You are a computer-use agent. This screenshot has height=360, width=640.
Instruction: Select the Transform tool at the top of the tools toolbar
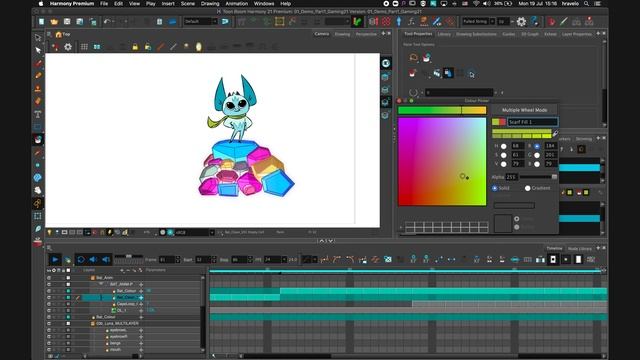38,38
